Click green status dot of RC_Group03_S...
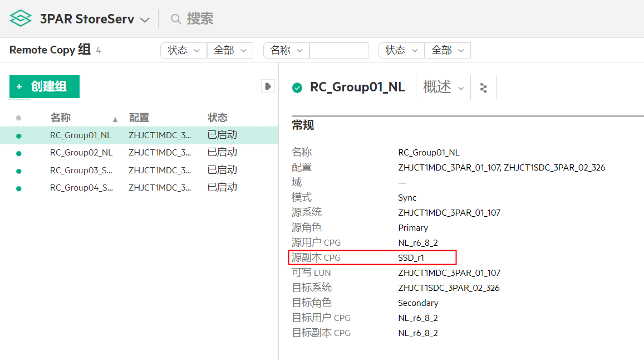This screenshot has height=360, width=644. coord(18,171)
